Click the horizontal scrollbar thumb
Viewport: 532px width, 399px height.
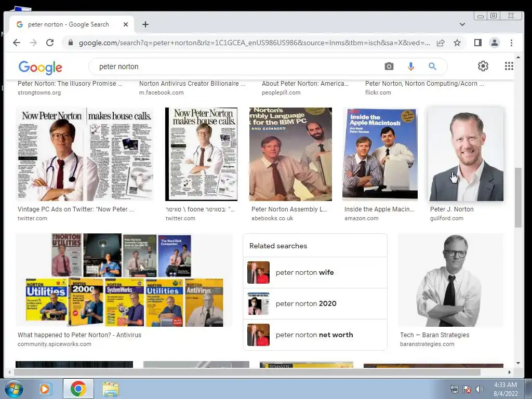point(247,372)
